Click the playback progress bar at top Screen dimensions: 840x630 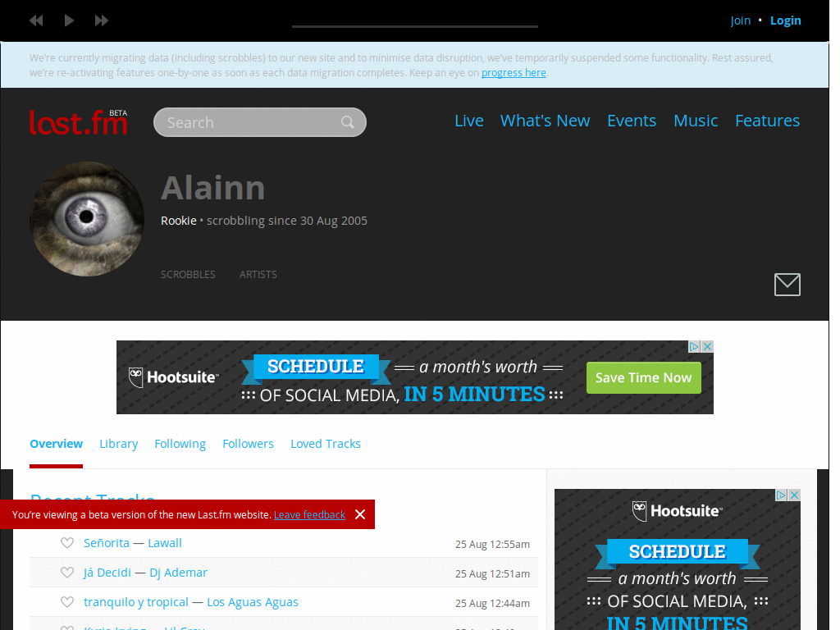pyautogui.click(x=414, y=27)
